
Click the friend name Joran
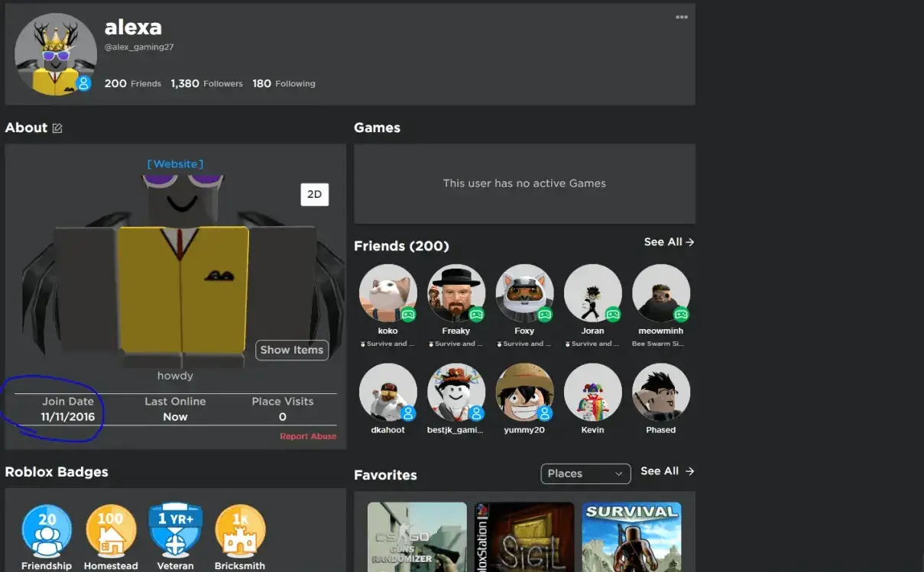592,331
